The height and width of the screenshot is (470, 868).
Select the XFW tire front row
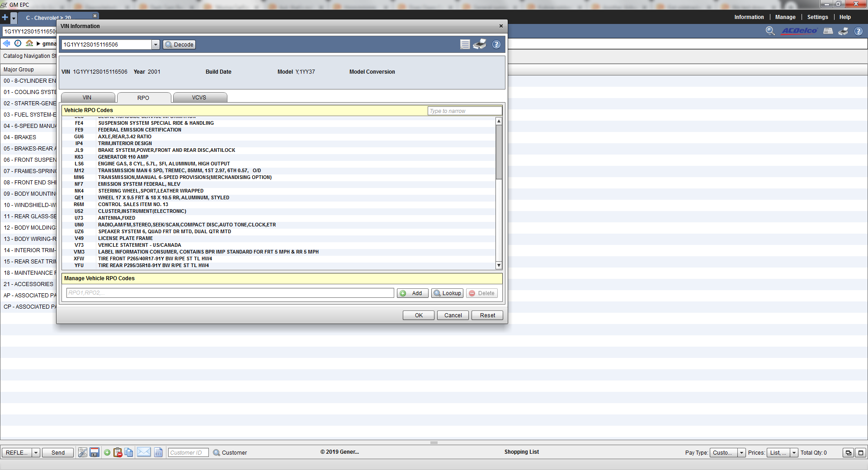(x=278, y=258)
